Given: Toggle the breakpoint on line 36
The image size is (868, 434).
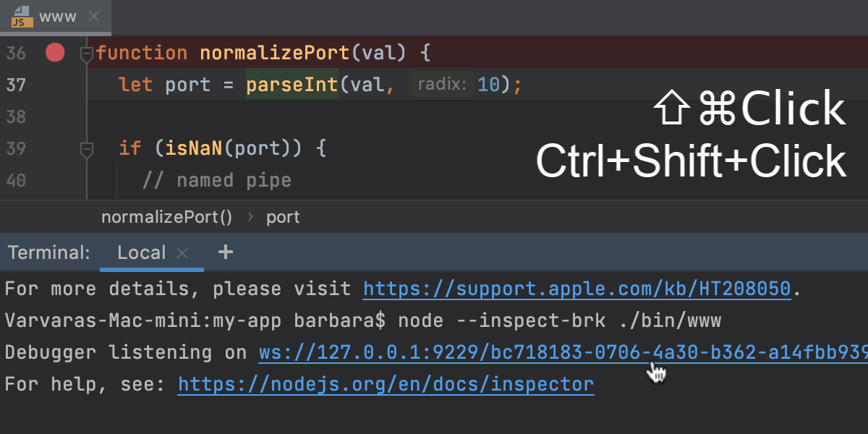Looking at the screenshot, I should (x=55, y=53).
